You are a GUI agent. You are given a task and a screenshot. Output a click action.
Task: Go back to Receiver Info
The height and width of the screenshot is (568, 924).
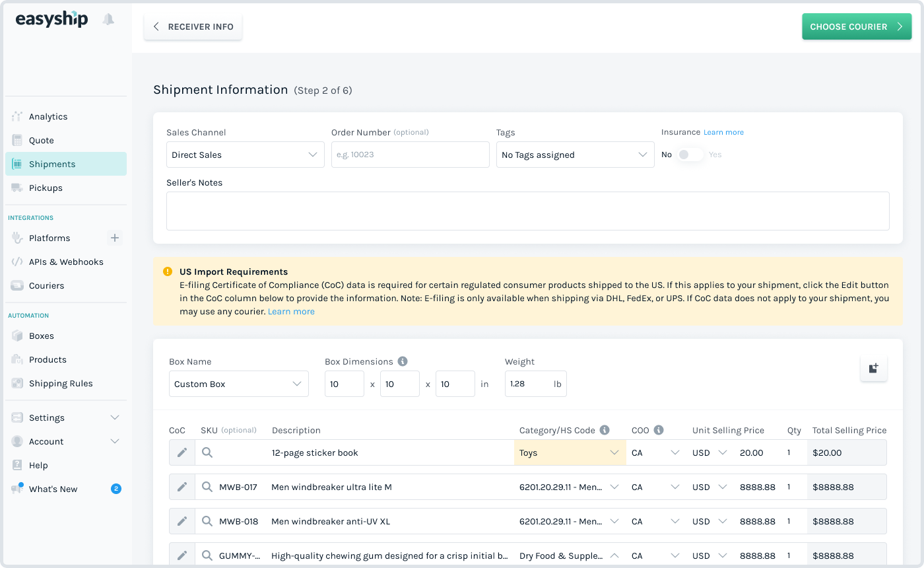click(x=193, y=26)
